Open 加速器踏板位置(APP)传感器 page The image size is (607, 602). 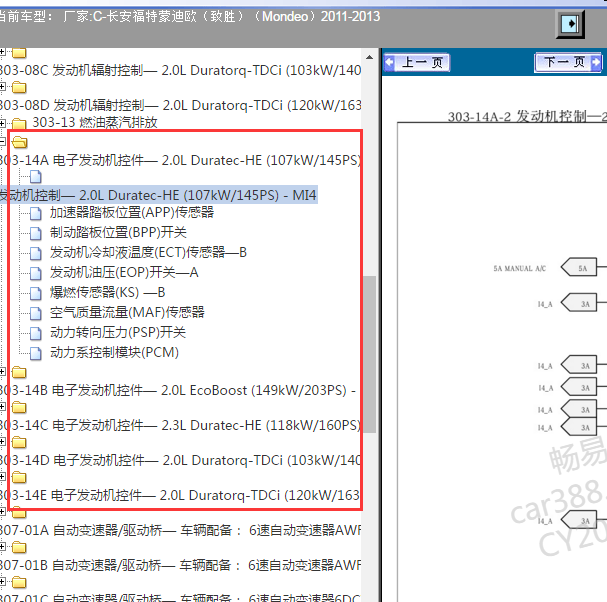click(132, 212)
